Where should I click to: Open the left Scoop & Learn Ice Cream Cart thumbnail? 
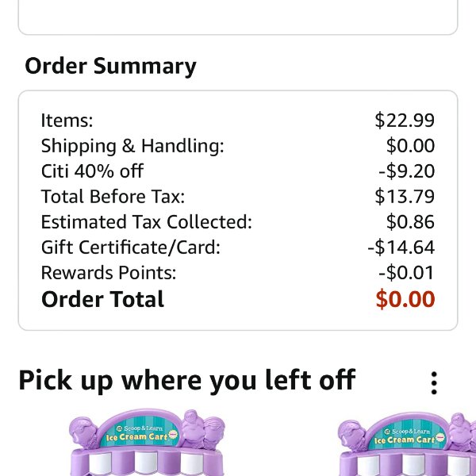pos(148,442)
